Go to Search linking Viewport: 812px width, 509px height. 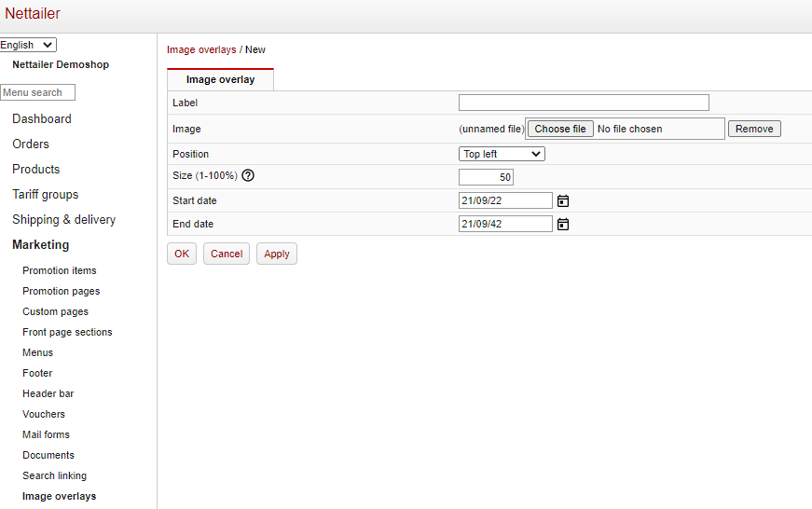[54, 475]
